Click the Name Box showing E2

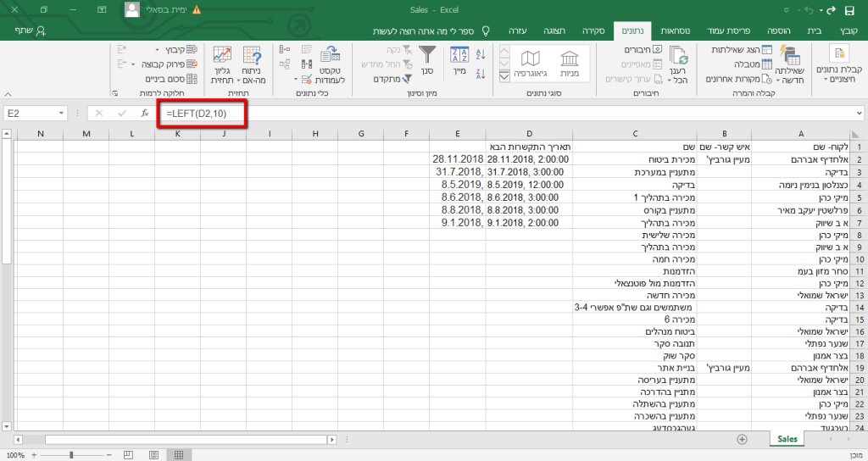pos(30,114)
